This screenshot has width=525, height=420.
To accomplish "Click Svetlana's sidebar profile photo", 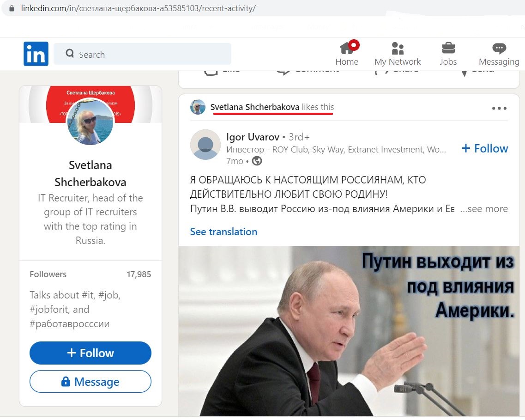I will pos(91,122).
